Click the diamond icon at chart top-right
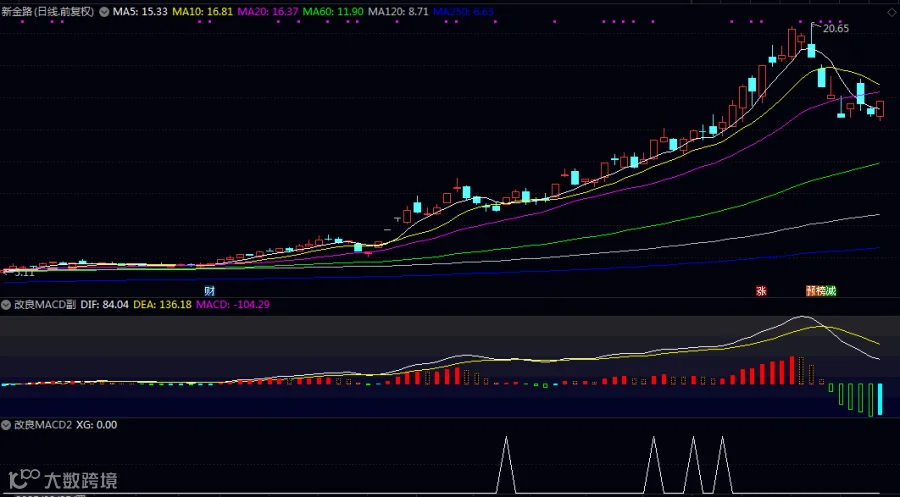 (x=892, y=12)
